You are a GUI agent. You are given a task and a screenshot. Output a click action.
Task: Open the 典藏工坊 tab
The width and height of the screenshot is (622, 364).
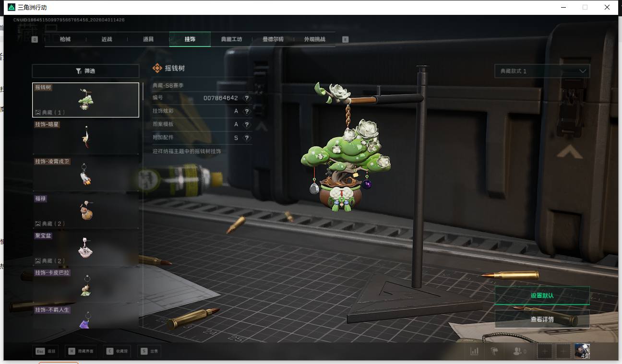(231, 39)
